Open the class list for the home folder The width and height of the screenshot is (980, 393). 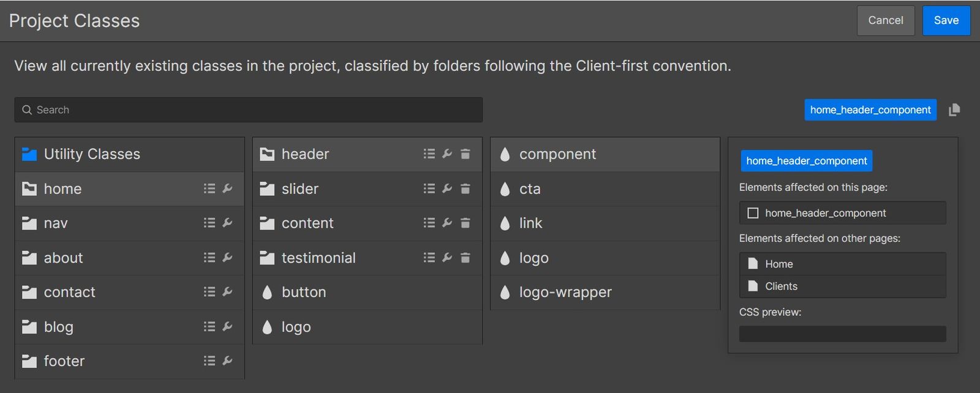tap(209, 189)
